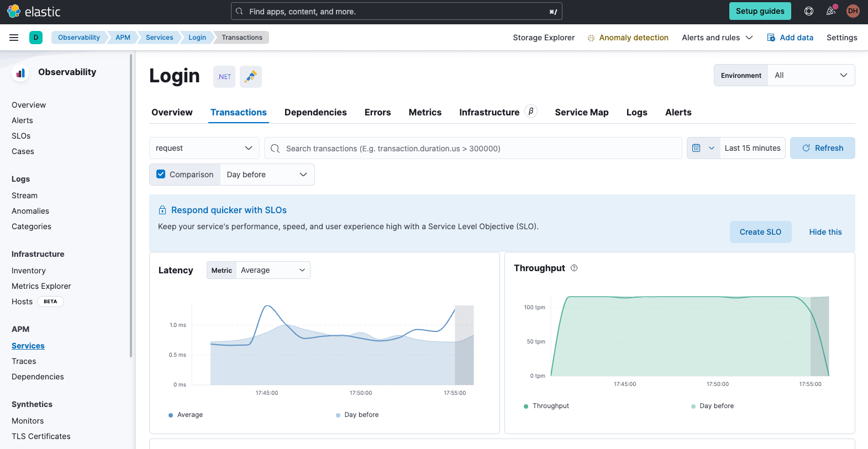
Task: Open the hamburger navigation menu
Action: coord(14,38)
